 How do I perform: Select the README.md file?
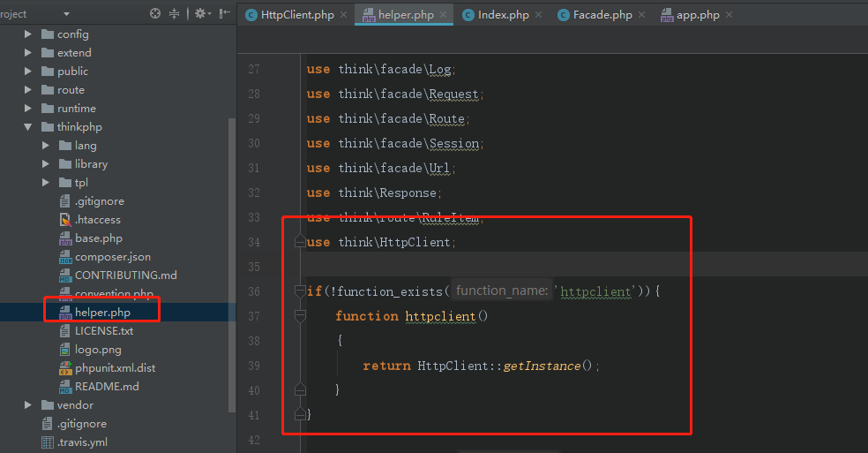99,387
